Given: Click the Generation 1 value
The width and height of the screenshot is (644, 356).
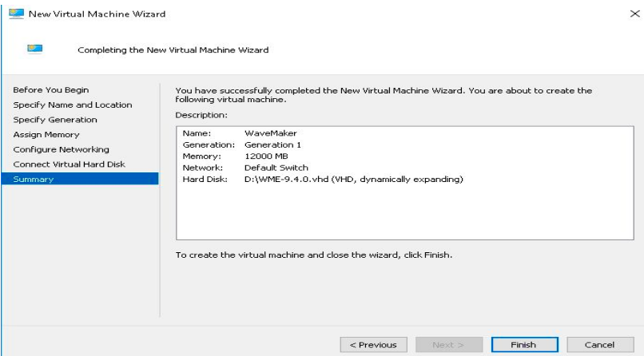Looking at the screenshot, I should click(x=273, y=144).
